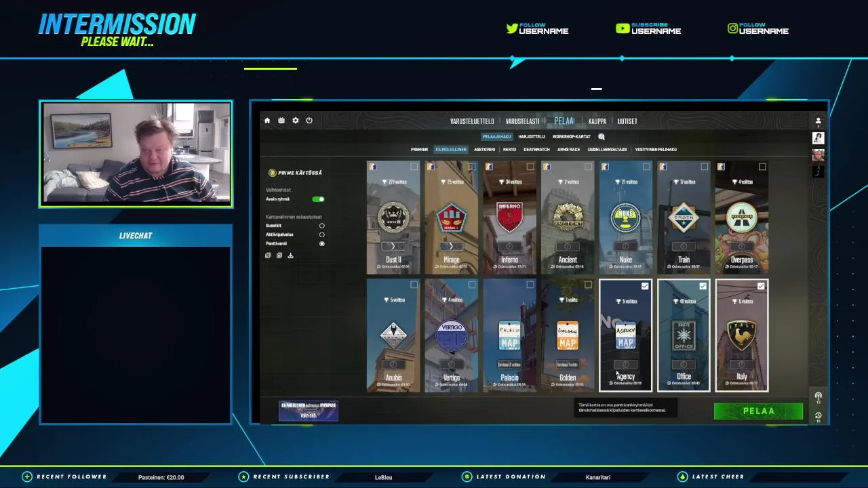
Task: Uncheck the Italy map checkbox
Action: (761, 286)
